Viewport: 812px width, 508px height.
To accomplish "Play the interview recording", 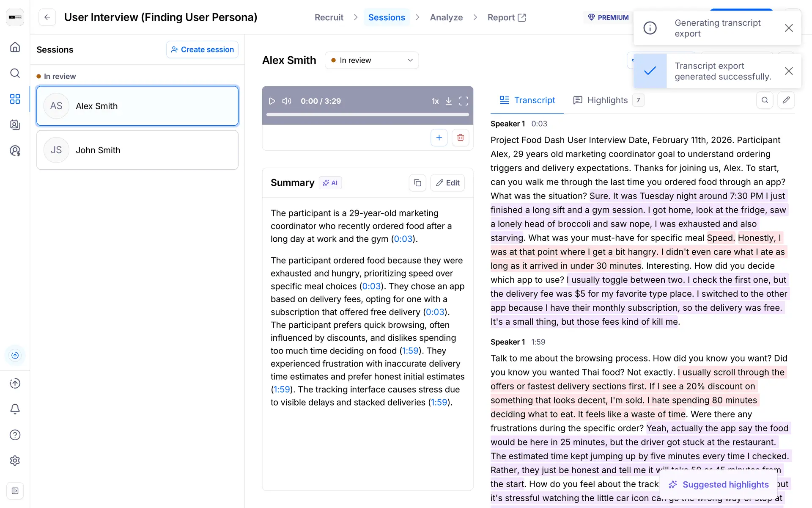I will pyautogui.click(x=272, y=101).
